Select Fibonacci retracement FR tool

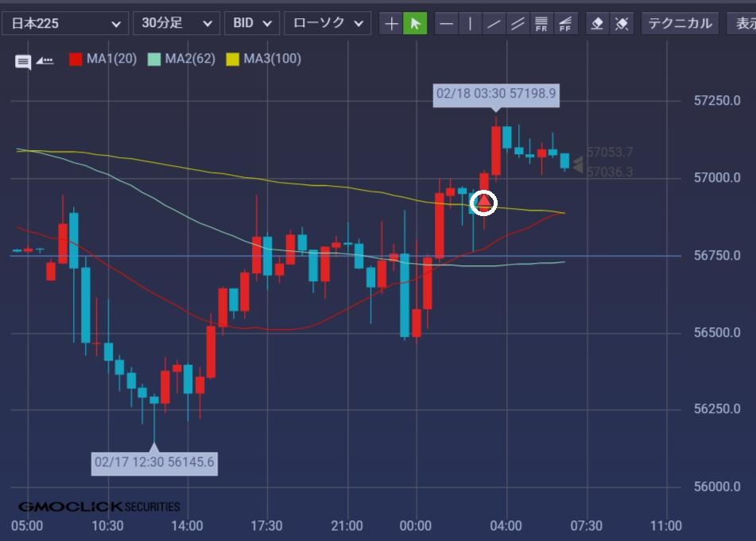[x=541, y=23]
